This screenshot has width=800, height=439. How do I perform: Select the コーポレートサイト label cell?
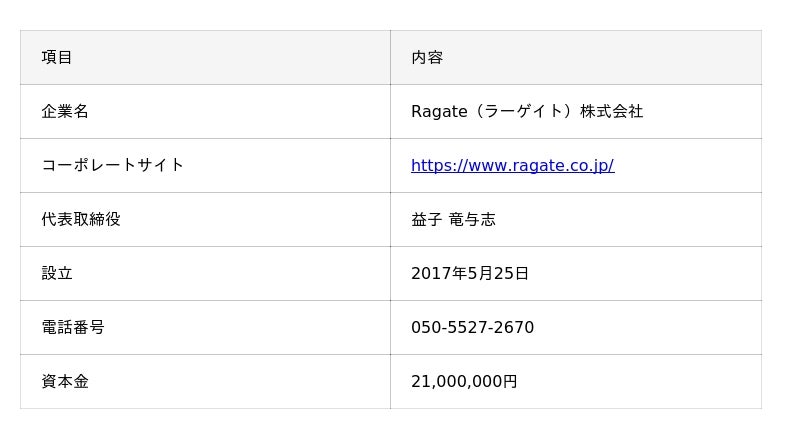click(x=112, y=166)
